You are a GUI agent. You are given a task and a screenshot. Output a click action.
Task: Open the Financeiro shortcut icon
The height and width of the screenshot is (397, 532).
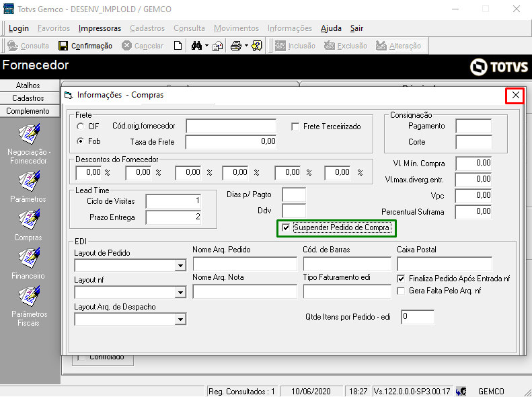29,258
